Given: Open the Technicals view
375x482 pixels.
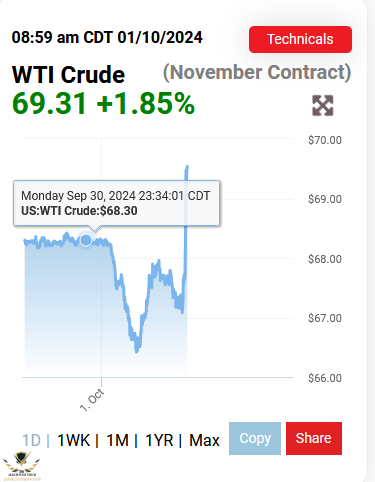Looking at the screenshot, I should [x=300, y=39].
